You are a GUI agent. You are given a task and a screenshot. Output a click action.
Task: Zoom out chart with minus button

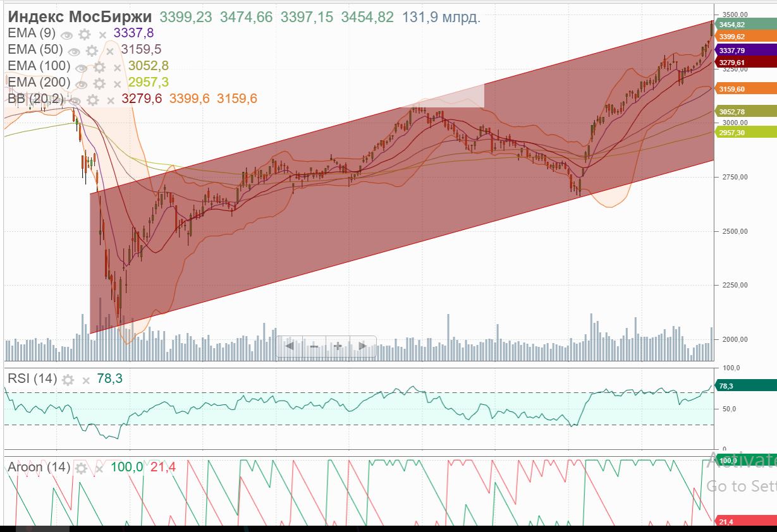point(314,346)
